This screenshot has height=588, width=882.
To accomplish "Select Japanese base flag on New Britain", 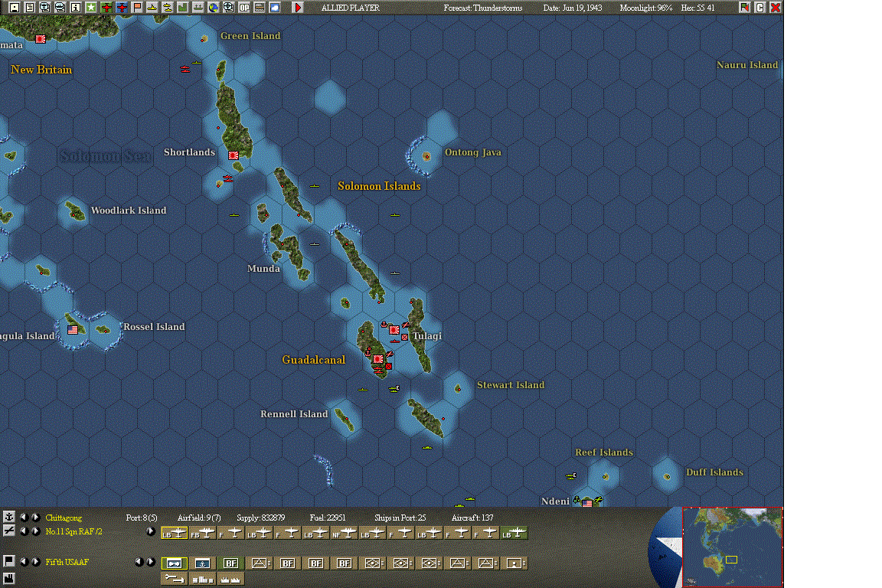I will (x=41, y=39).
